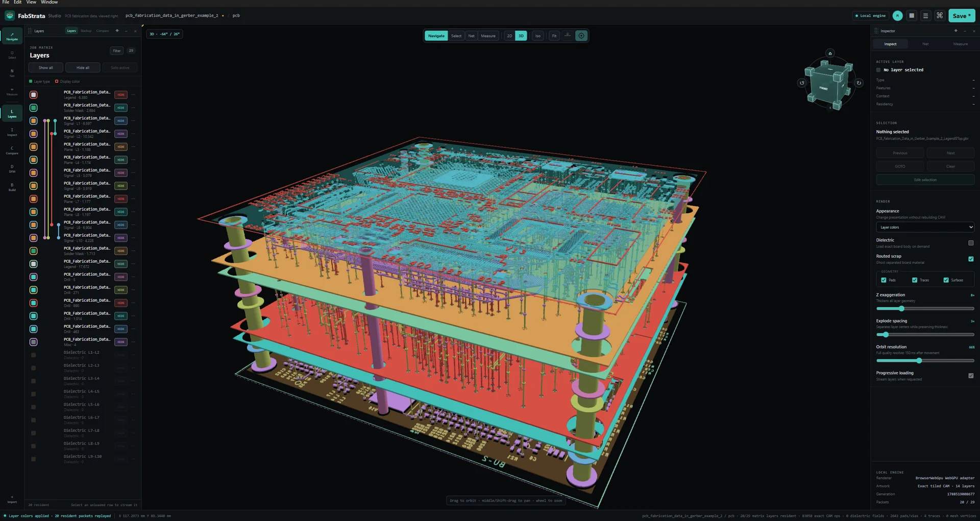Open the hamburger menu icon in the header
Viewport: 980px width, 521px height.
pyautogui.click(x=925, y=16)
